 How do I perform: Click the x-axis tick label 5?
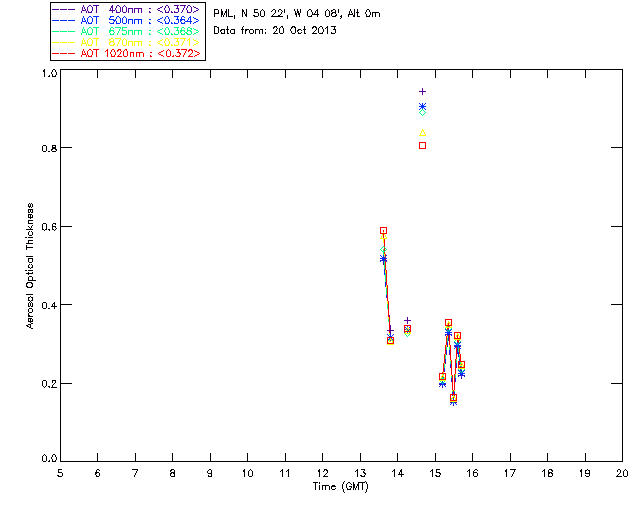point(60,473)
